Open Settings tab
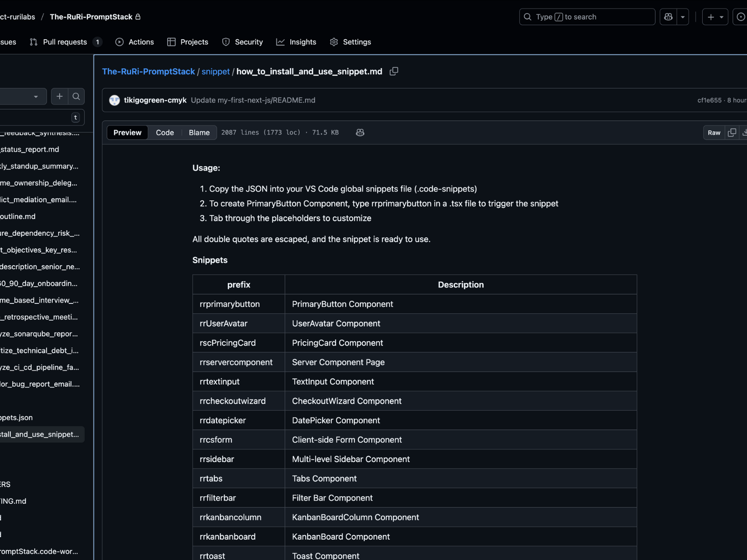747x560 pixels. [351, 42]
